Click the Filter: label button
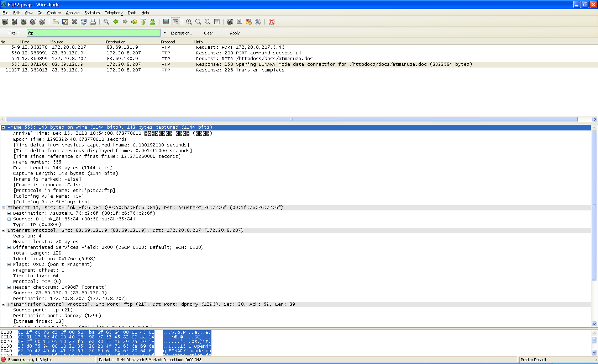Viewport: 598px width, 364px height. coord(14,33)
